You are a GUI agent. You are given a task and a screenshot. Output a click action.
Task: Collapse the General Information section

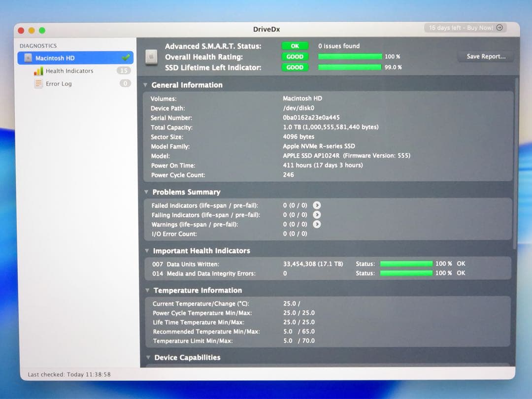coord(145,85)
